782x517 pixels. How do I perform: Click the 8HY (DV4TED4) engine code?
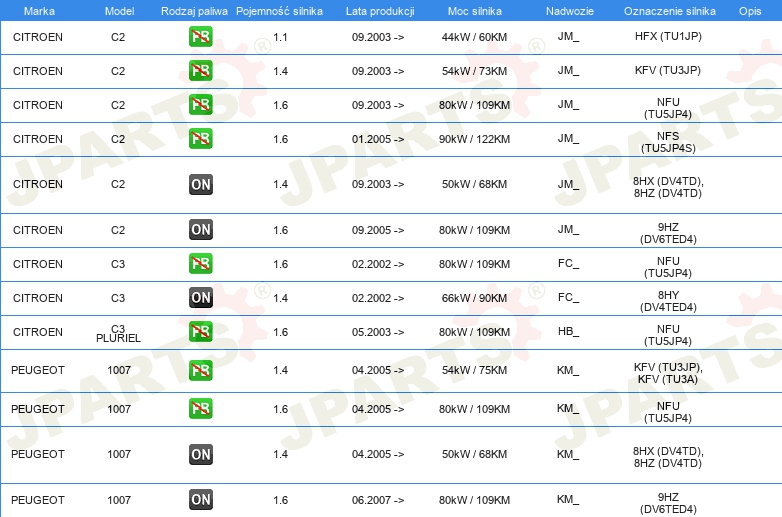(668, 301)
